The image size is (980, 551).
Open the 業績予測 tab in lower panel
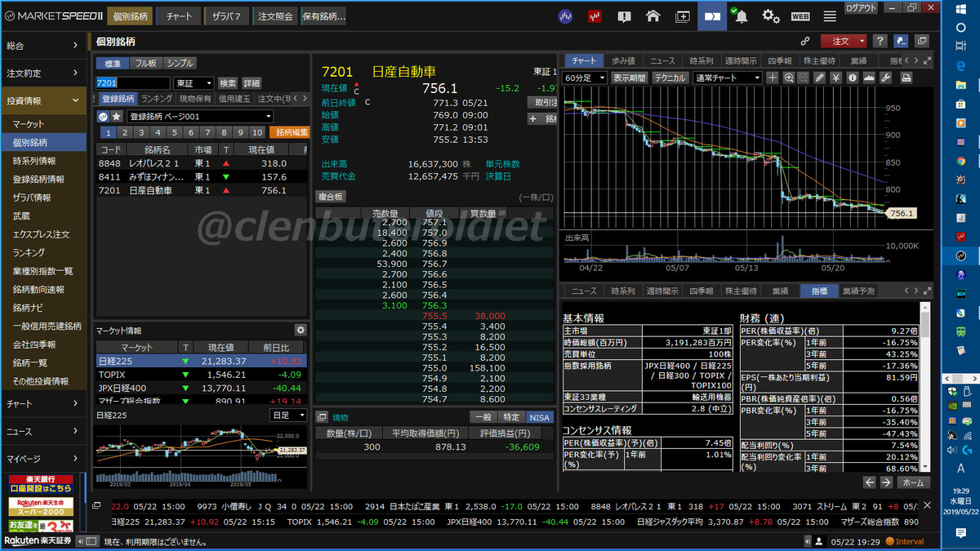pyautogui.click(x=858, y=291)
